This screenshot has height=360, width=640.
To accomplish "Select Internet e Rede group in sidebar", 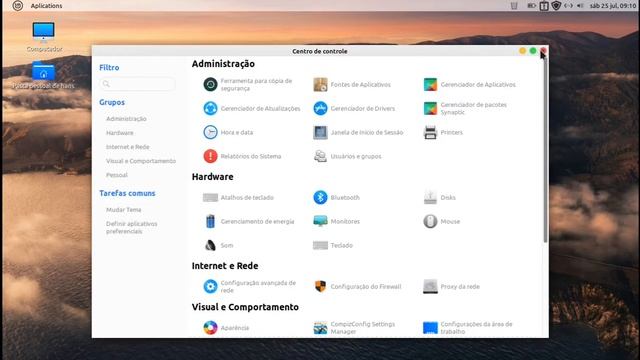I will (127, 147).
